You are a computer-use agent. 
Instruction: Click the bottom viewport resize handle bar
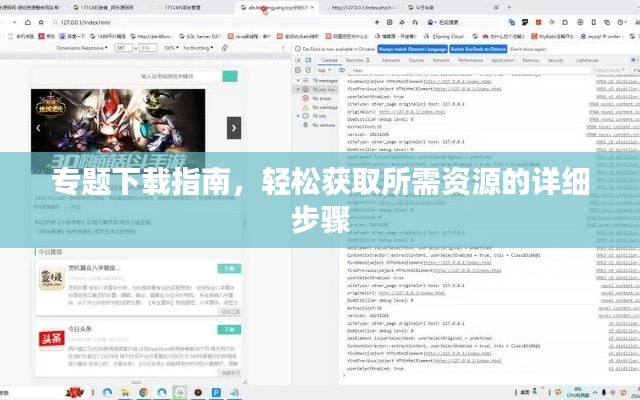tap(136, 382)
